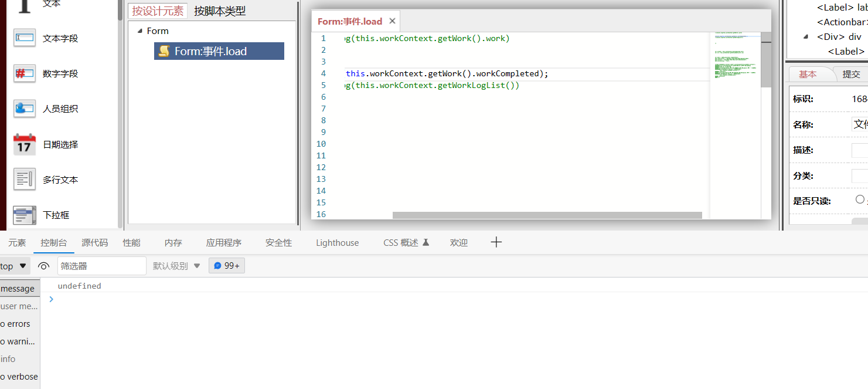Select 'info' console sidebar entry
This screenshot has width=868, height=389.
(x=20, y=359)
